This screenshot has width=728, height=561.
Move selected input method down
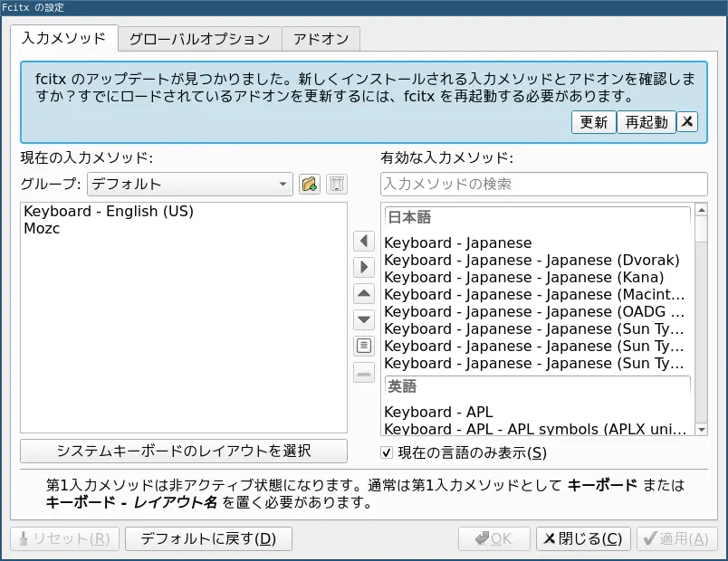pos(364,319)
